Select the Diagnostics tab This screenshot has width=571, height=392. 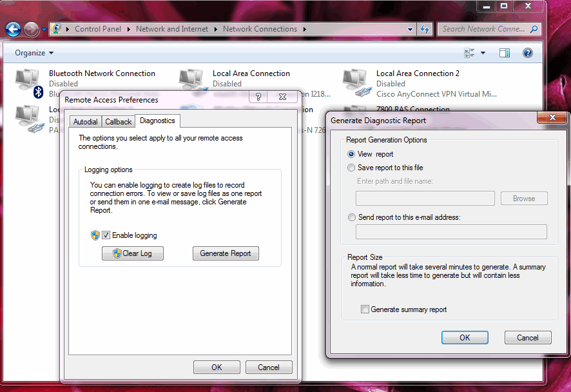tap(157, 121)
